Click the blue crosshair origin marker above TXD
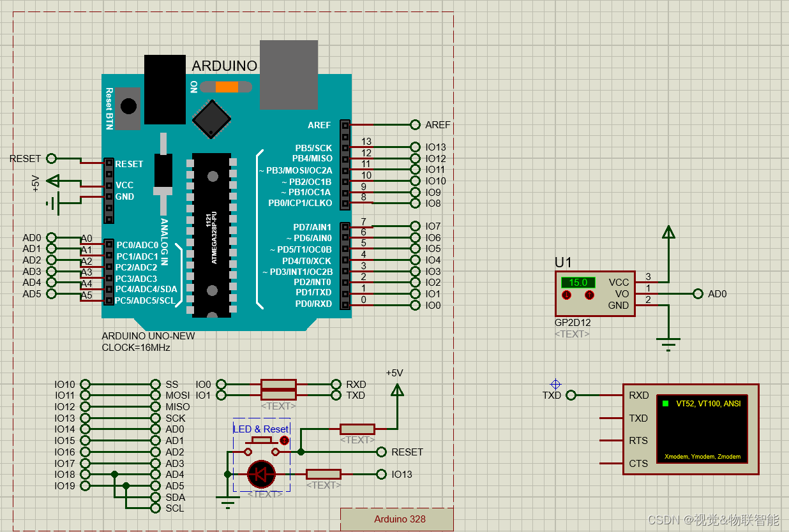The height and width of the screenshot is (532, 789). tap(555, 384)
